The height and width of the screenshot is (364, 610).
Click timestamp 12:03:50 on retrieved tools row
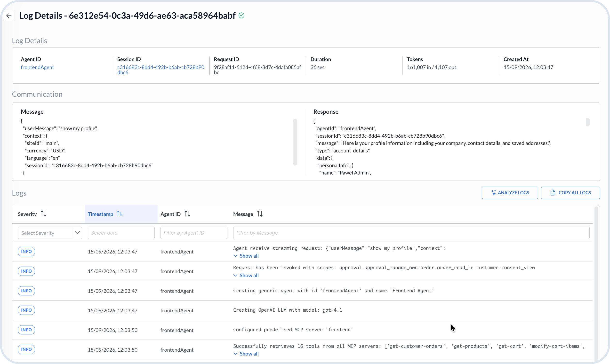click(113, 350)
